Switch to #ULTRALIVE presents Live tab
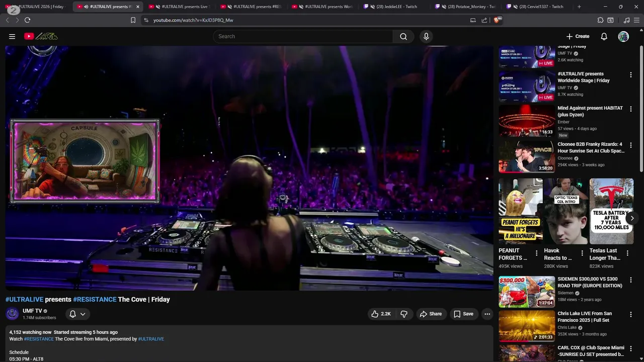The image size is (644, 362). [x=180, y=7]
